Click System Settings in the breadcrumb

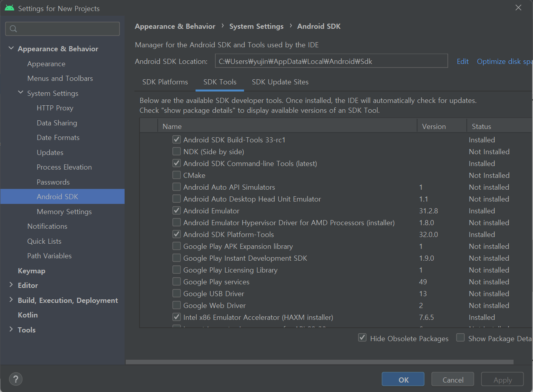(x=256, y=26)
